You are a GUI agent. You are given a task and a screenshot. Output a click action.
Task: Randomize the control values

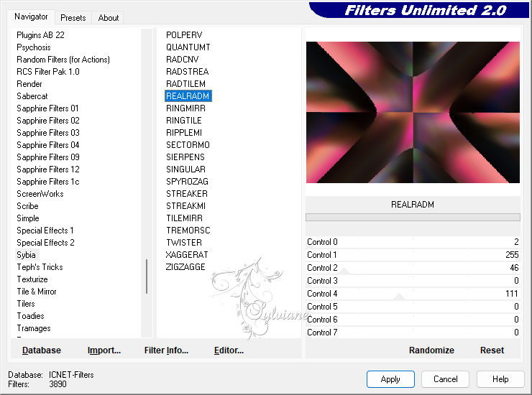point(431,350)
